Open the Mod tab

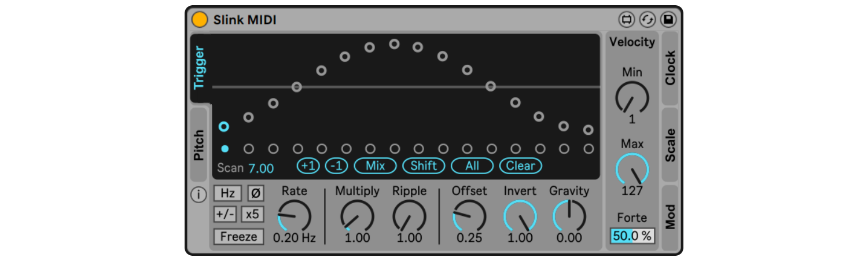(x=670, y=218)
